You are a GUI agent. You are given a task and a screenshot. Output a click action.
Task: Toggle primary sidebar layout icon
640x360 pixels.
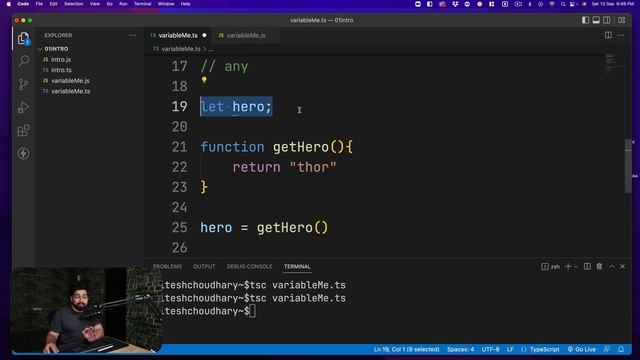click(585, 20)
